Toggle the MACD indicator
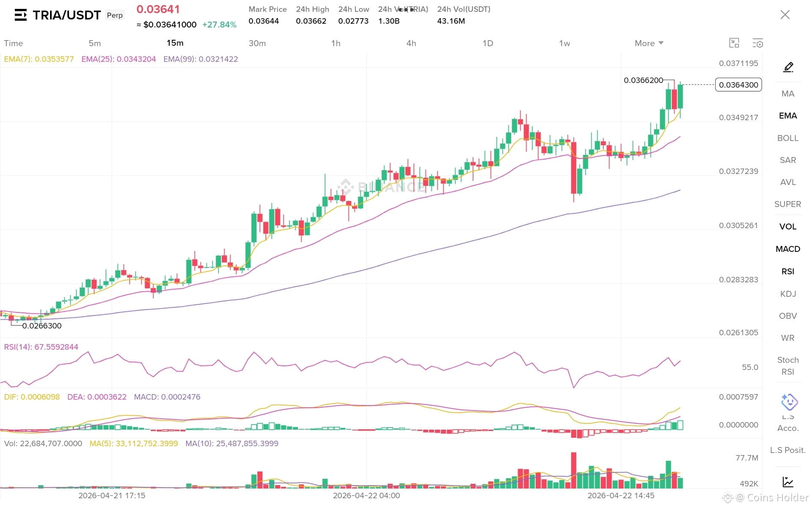 (x=788, y=249)
